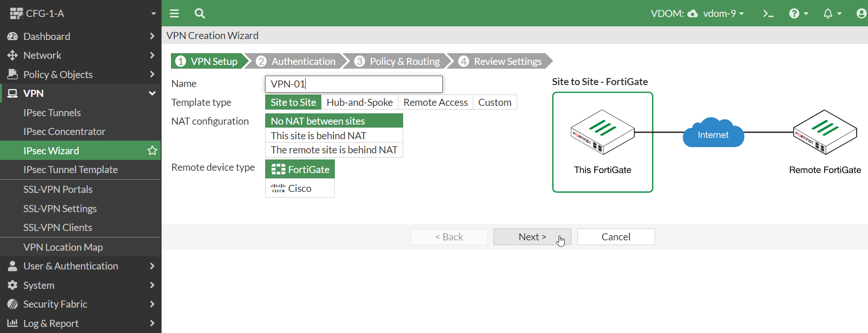
Task: Toggle the hamburger sidebar menu icon
Action: tap(174, 14)
